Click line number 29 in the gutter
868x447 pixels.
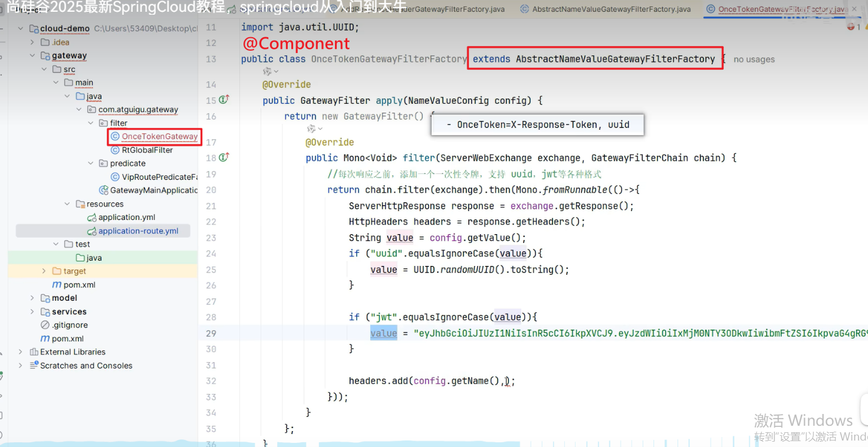click(211, 333)
